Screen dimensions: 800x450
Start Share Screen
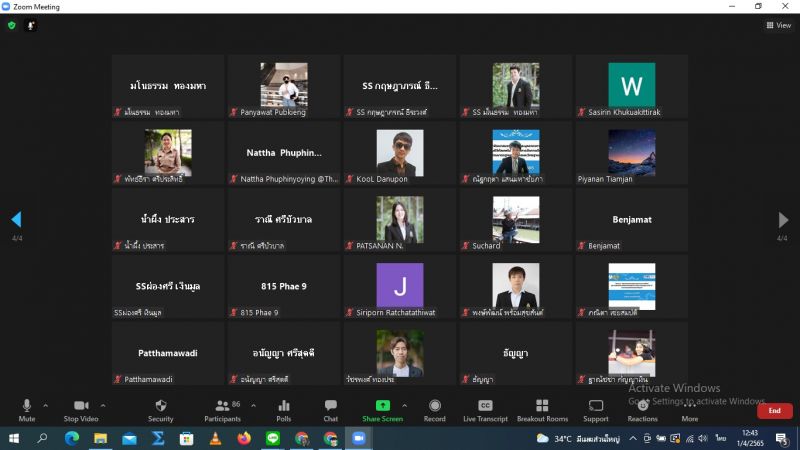click(x=383, y=410)
